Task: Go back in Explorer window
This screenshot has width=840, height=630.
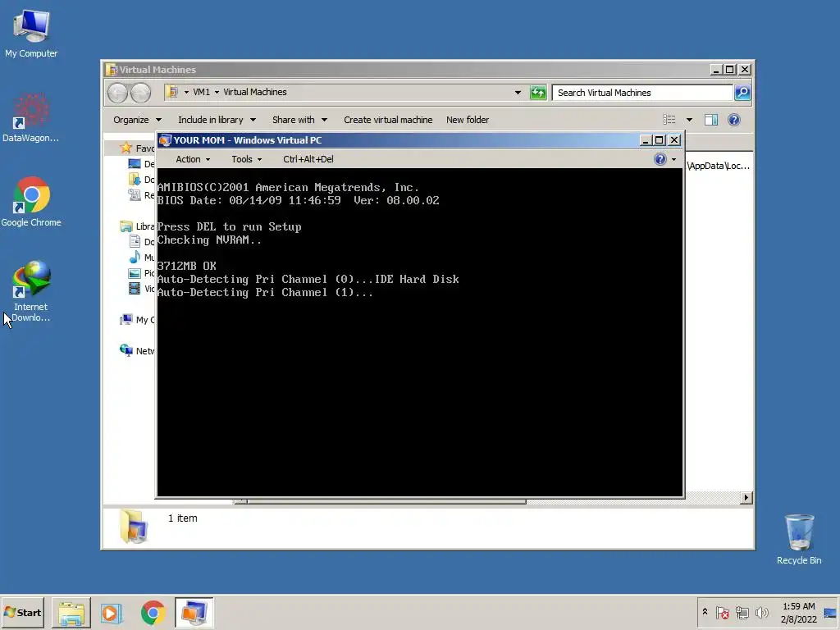Action: [x=117, y=93]
